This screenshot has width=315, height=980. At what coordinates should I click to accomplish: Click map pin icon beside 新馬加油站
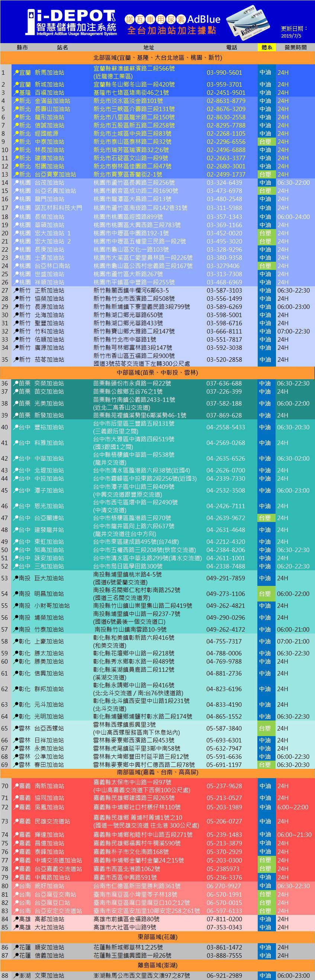coord(16,72)
